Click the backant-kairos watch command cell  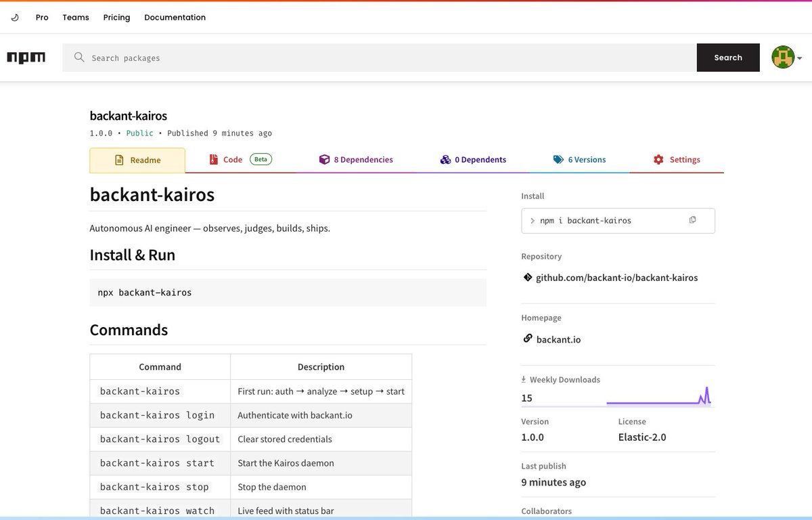(160, 511)
